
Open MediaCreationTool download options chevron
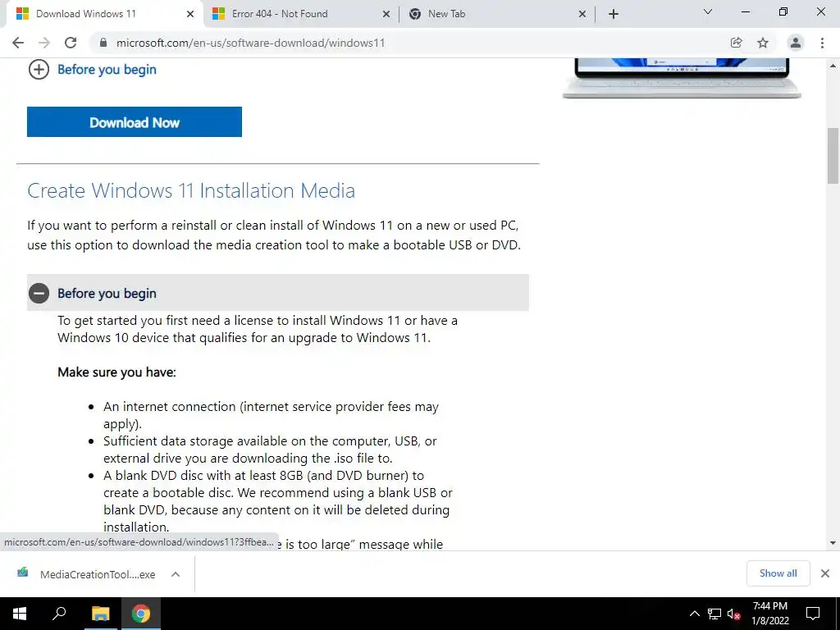pyautogui.click(x=176, y=574)
